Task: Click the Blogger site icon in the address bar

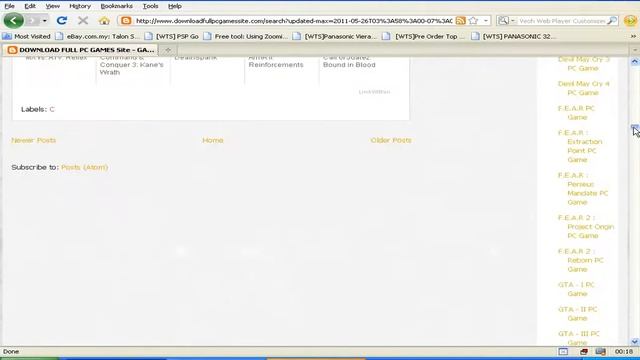Action: 126,20
